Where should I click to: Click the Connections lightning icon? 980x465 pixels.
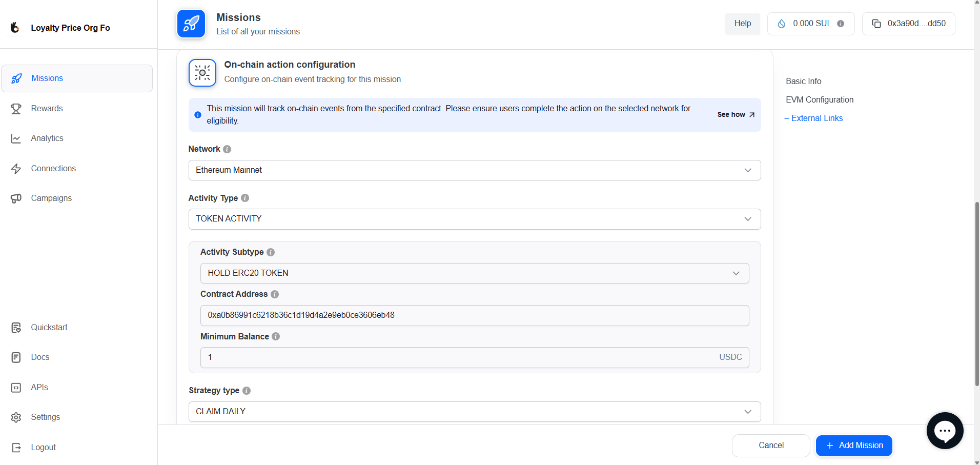click(16, 169)
